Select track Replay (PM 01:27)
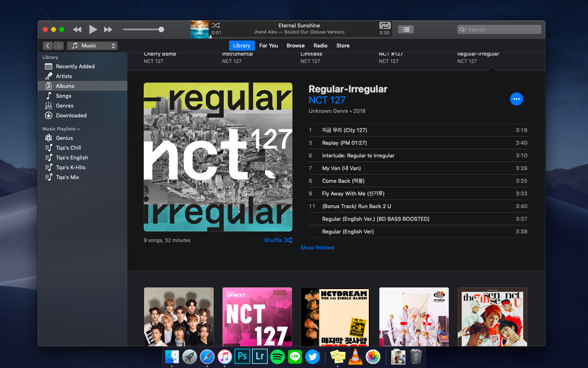 coord(418,143)
